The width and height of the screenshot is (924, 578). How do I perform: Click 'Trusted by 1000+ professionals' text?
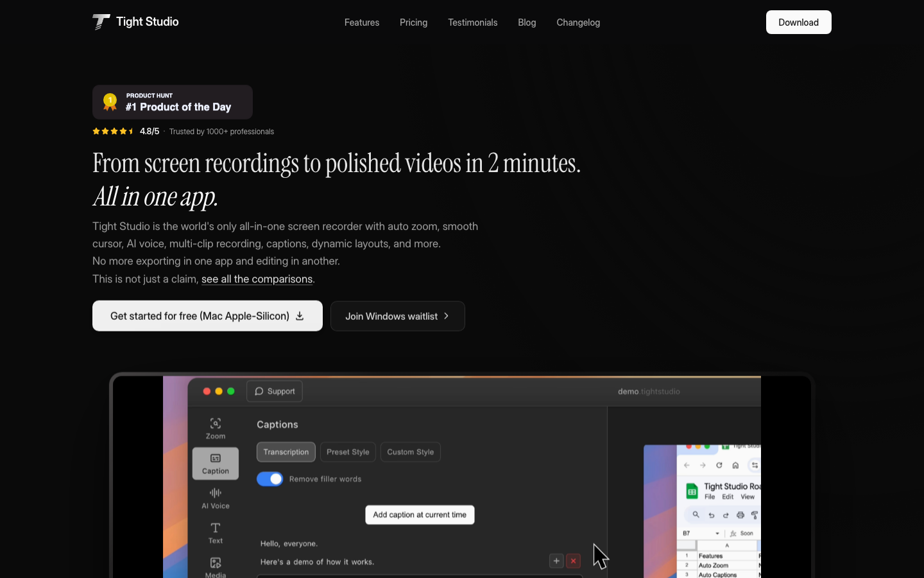coord(221,132)
